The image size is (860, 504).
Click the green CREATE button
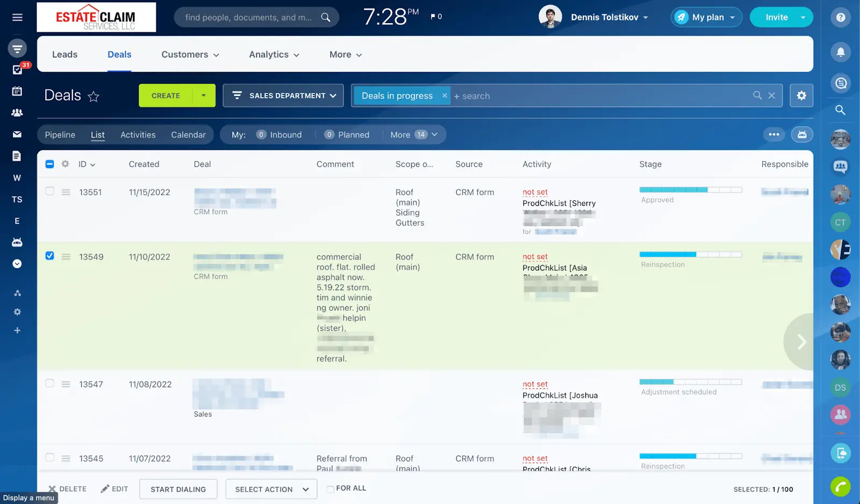coord(166,96)
